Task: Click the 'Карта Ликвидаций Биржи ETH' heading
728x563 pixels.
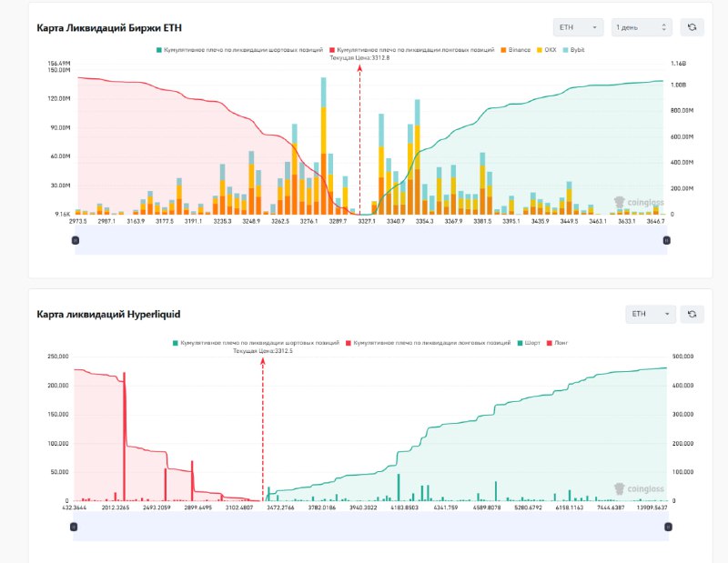Action: [x=109, y=27]
